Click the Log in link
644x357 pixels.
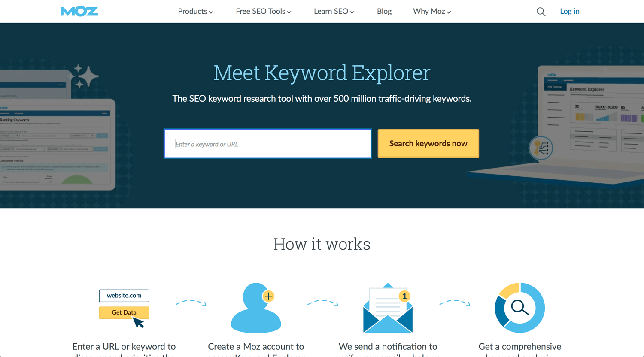click(570, 12)
